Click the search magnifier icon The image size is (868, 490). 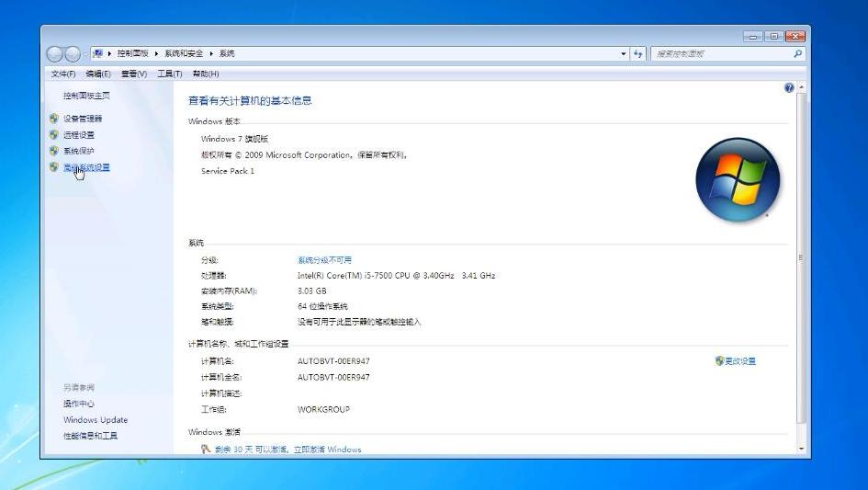click(x=797, y=53)
